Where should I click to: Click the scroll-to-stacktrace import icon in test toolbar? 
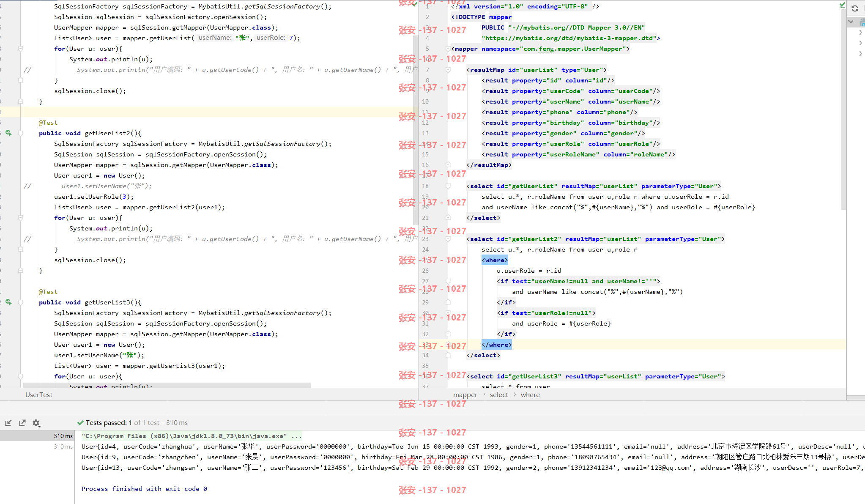tap(8, 423)
